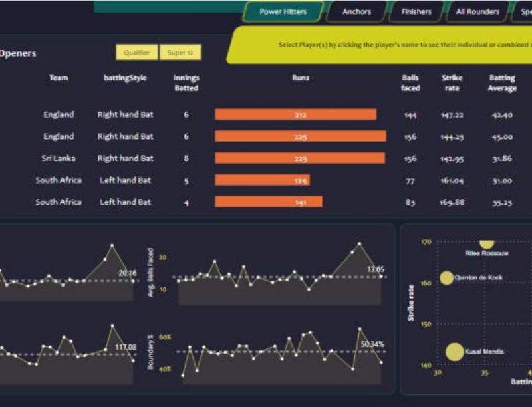Click the 20.16 average line label
The height and width of the screenshot is (407, 532).
[x=127, y=273]
